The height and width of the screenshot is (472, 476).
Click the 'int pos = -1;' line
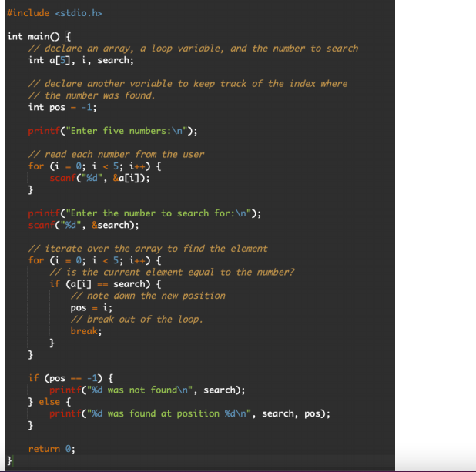pyautogui.click(x=62, y=108)
